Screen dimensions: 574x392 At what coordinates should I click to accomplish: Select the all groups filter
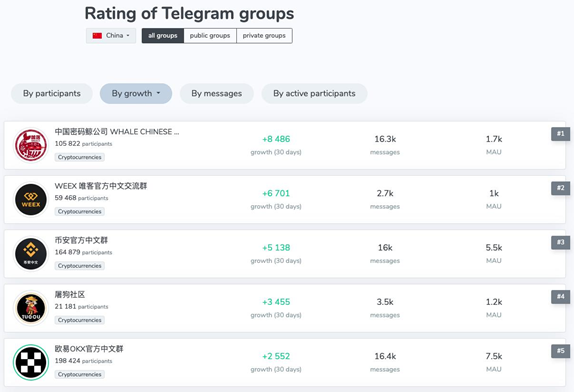[x=163, y=36]
